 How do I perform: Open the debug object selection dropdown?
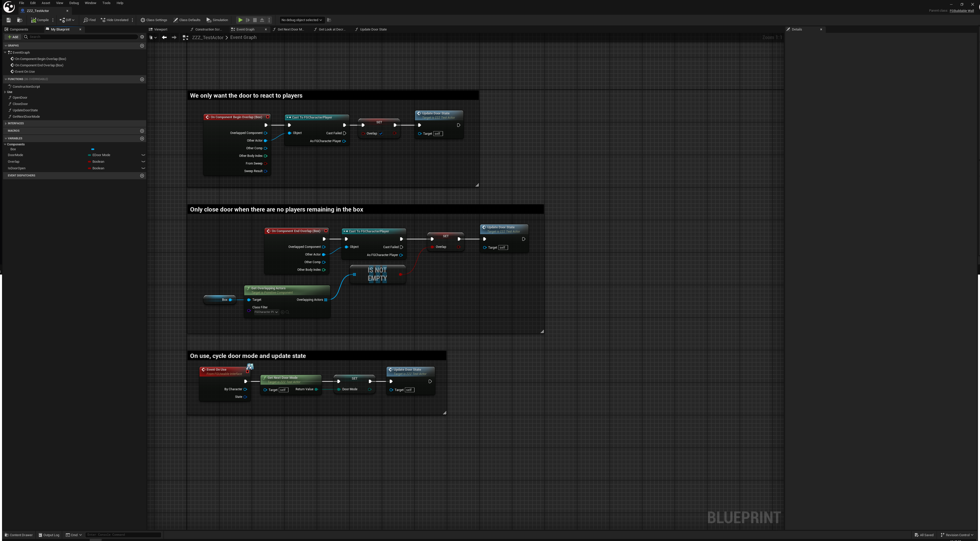pos(301,20)
